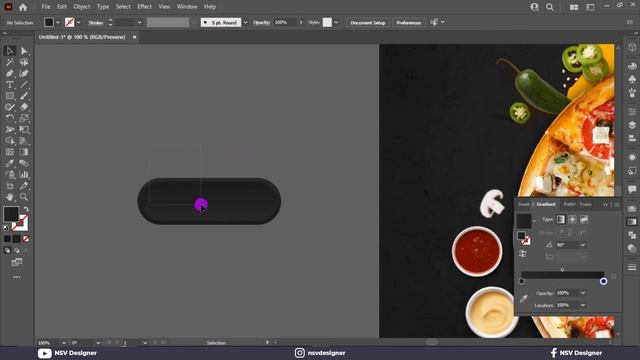Image resolution: width=640 pixels, height=360 pixels.
Task: Select the Paintbrush tool
Action: [x=24, y=96]
